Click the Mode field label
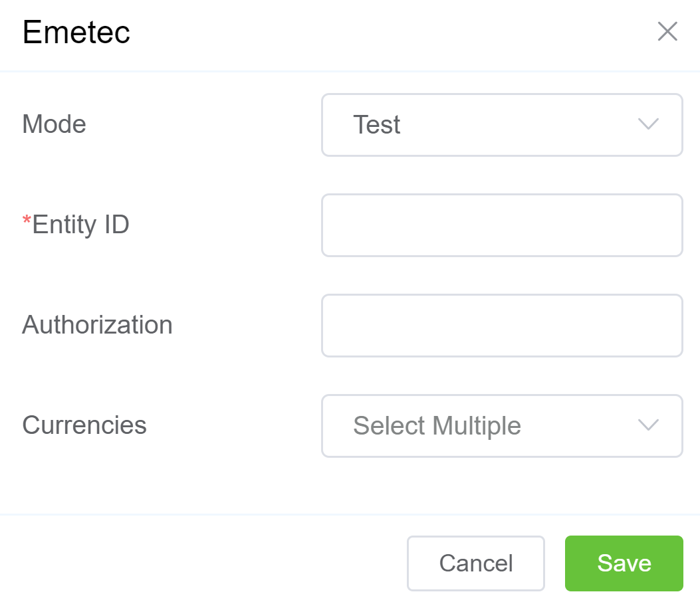Image resolution: width=700 pixels, height=602 pixels. [x=55, y=124]
